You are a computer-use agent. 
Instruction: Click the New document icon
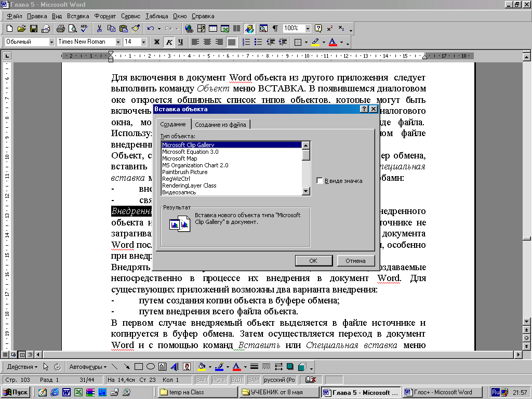9,29
